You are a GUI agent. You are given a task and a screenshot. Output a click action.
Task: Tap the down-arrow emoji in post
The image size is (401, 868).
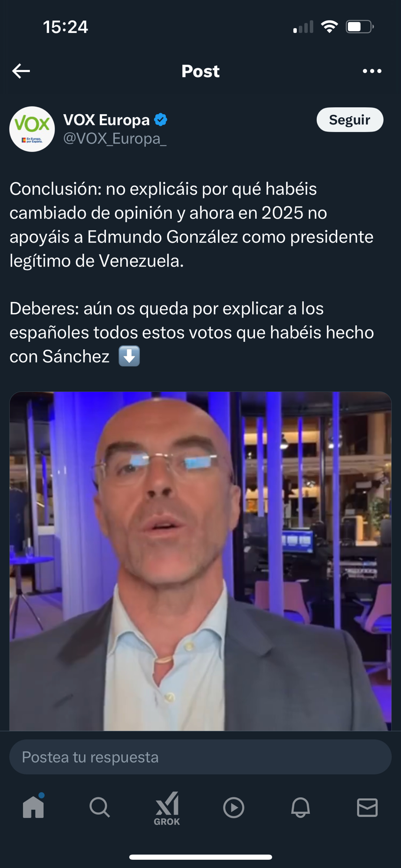click(x=129, y=356)
